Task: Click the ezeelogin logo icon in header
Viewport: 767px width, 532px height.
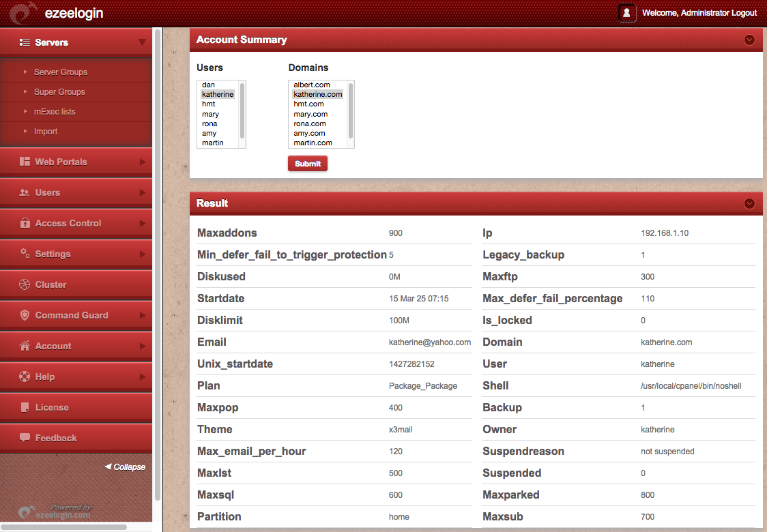Action: (x=23, y=13)
